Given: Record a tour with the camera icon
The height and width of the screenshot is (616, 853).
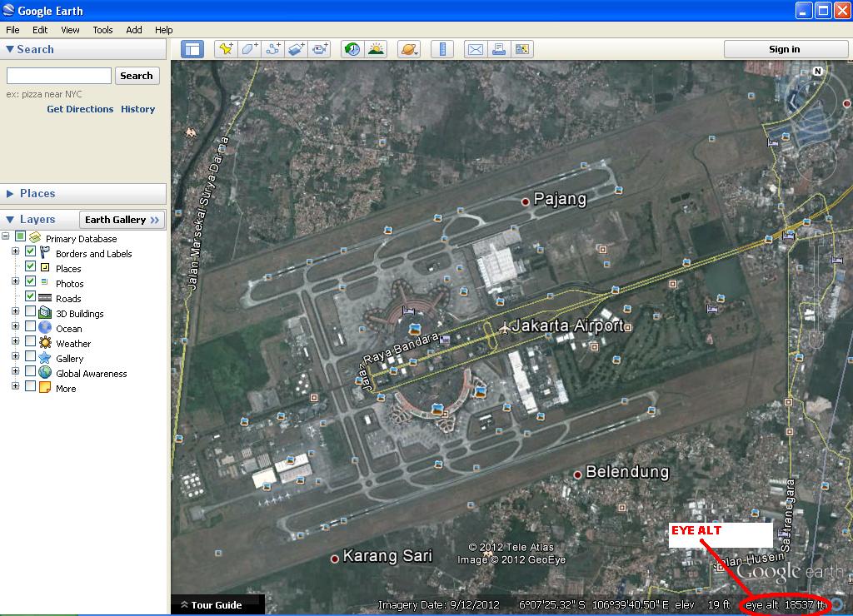Looking at the screenshot, I should click(x=320, y=49).
